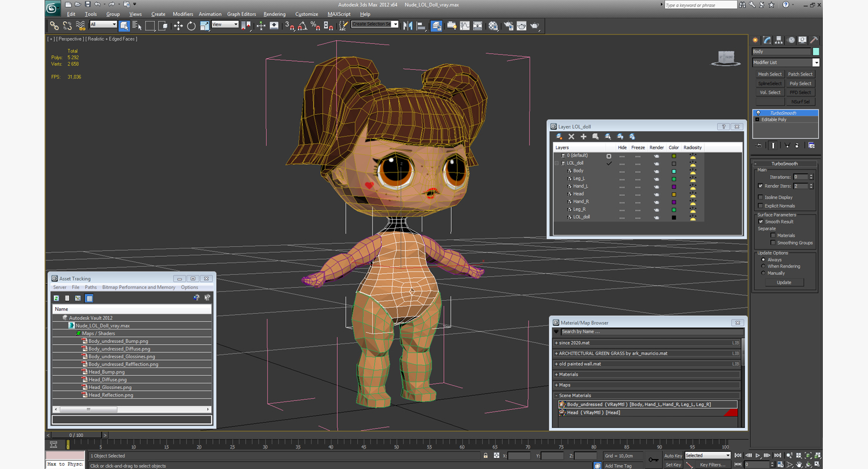Enable Isoline Display checkbox

pyautogui.click(x=761, y=198)
